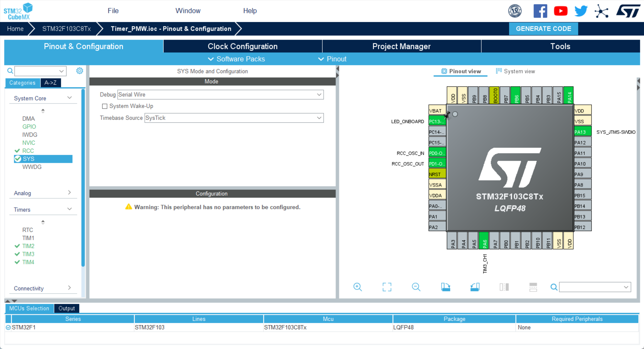644x349 pixels.
Task: Switch to System view
Action: point(516,71)
